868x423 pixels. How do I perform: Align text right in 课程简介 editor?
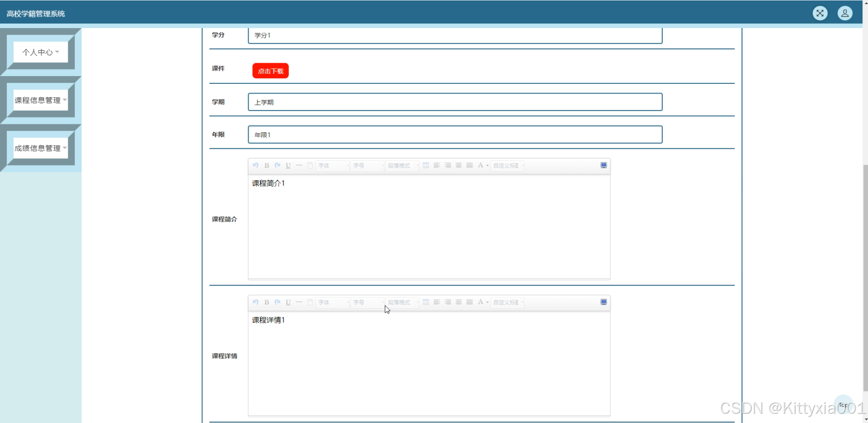[448, 165]
